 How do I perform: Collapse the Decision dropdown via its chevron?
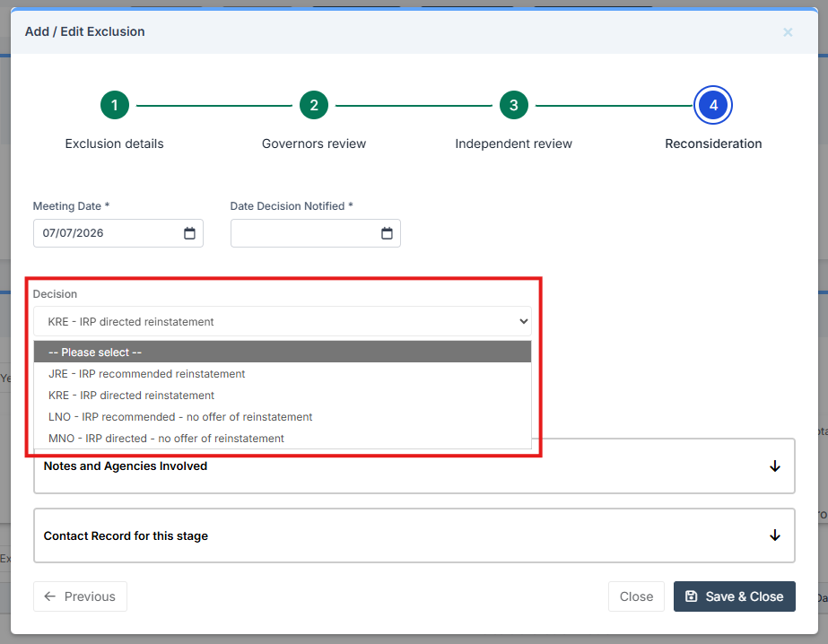tap(523, 321)
